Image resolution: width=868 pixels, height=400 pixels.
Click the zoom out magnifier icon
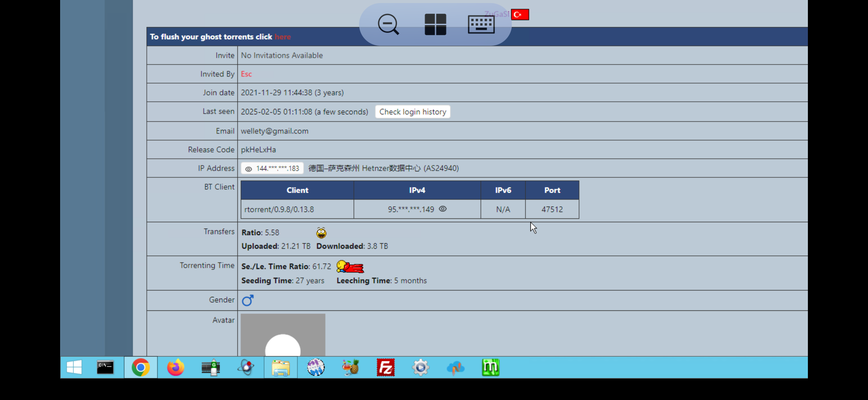(388, 24)
